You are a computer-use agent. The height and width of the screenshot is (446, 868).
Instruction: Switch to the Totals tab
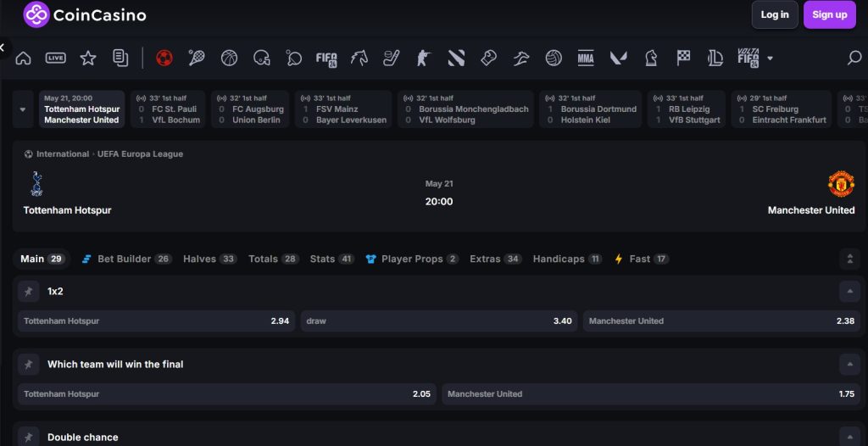[274, 259]
